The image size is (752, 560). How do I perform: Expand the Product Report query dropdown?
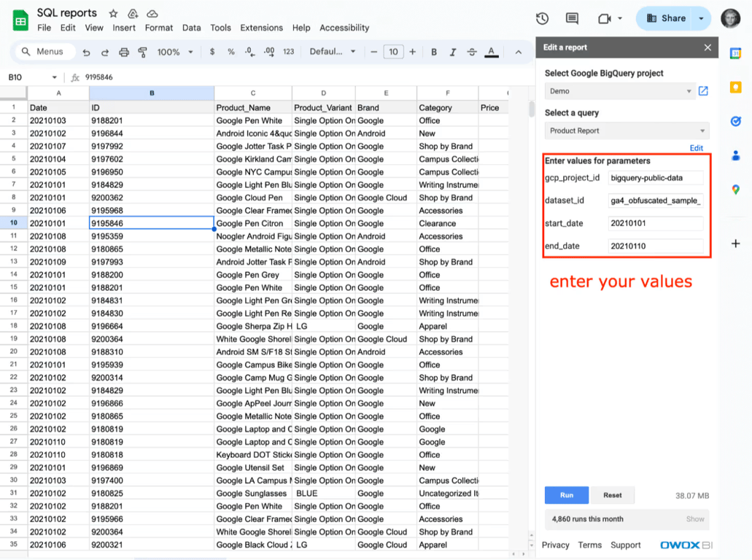(627, 131)
